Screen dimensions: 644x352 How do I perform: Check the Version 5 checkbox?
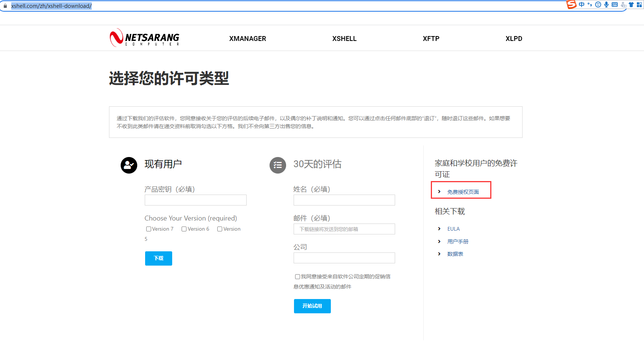click(220, 229)
